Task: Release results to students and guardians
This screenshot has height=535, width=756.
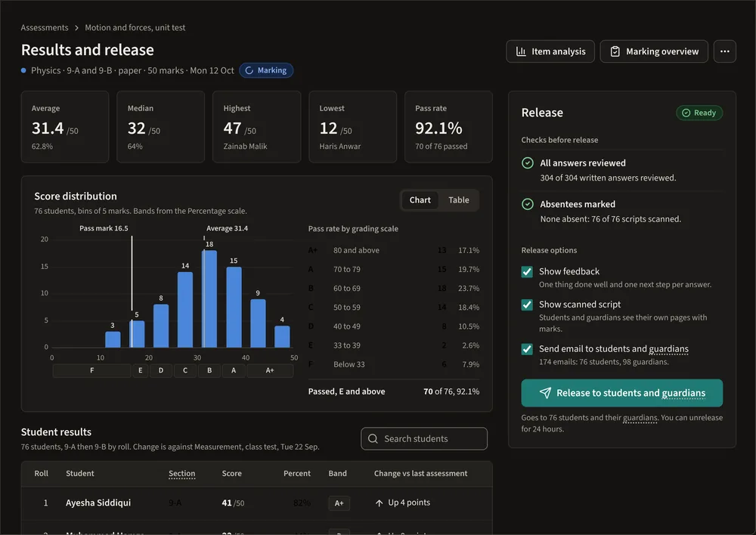Action: [622, 393]
